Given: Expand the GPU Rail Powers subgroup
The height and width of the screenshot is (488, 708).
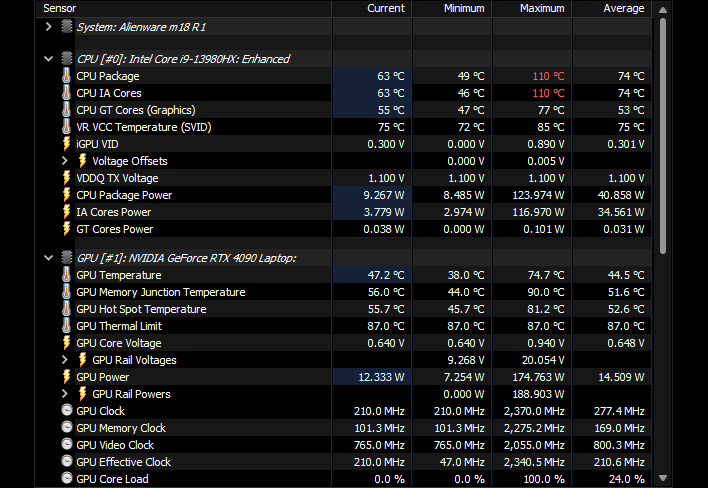Looking at the screenshot, I should tap(66, 394).
